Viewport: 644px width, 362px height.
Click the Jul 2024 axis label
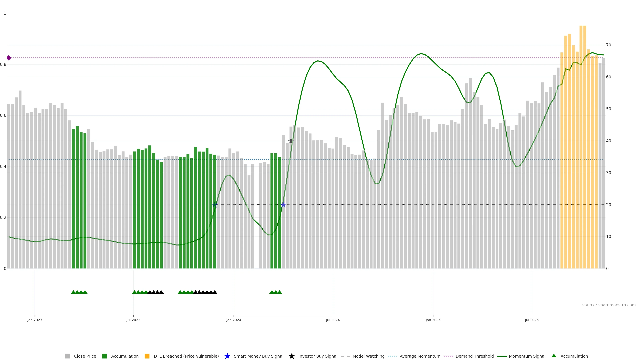333,320
